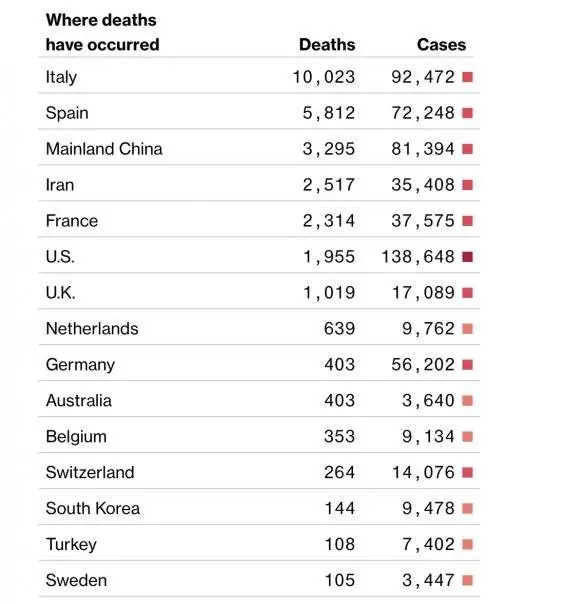
Task: Click the red swatch next to Italy cases
Action: pyautogui.click(x=467, y=77)
